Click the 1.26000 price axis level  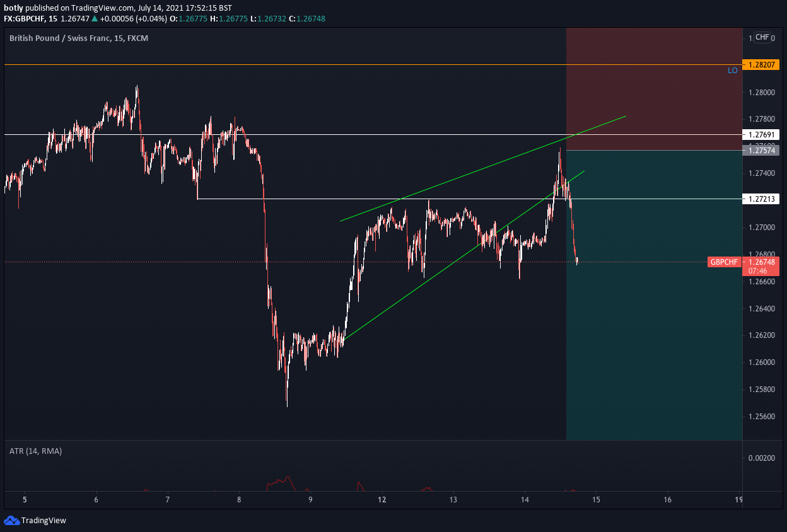[x=762, y=363]
